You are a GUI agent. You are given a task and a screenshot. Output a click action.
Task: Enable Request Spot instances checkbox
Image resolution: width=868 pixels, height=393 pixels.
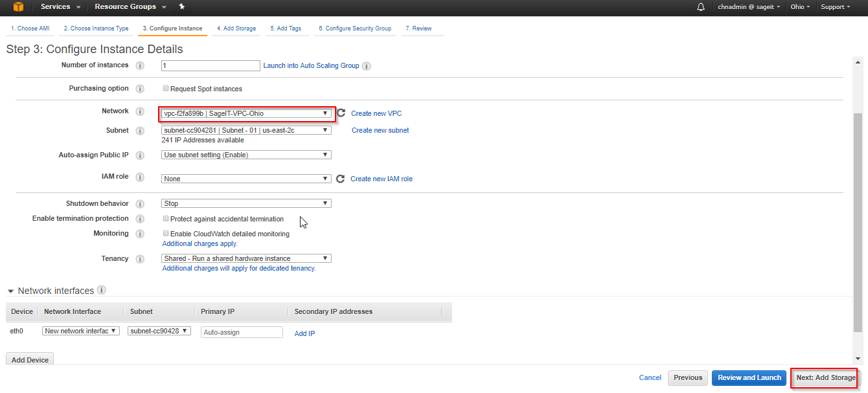166,89
